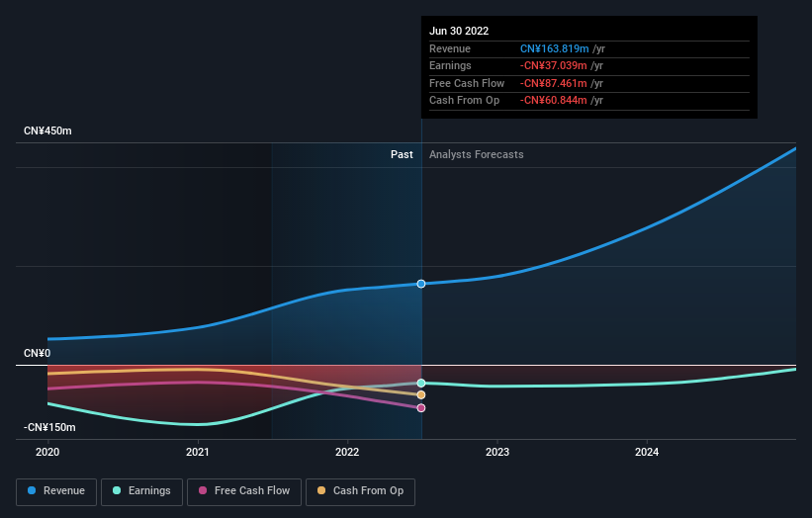Click the -CN¥150m y-axis label

pos(49,427)
